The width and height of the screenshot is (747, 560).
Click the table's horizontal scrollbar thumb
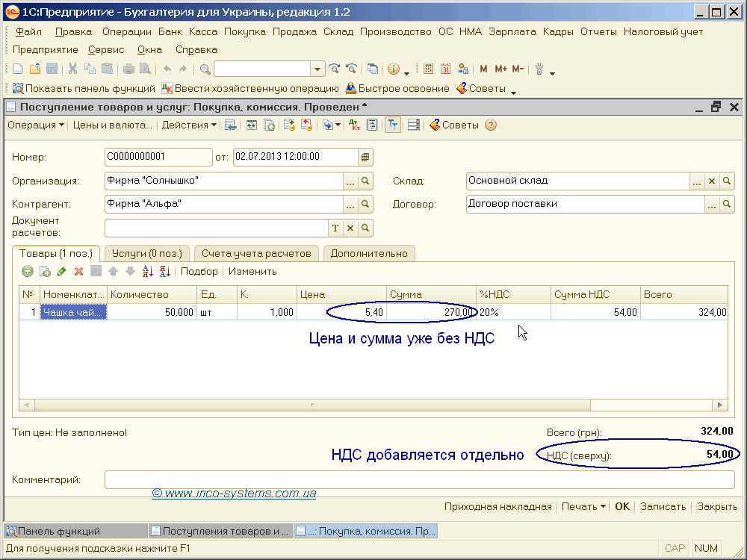click(x=312, y=405)
